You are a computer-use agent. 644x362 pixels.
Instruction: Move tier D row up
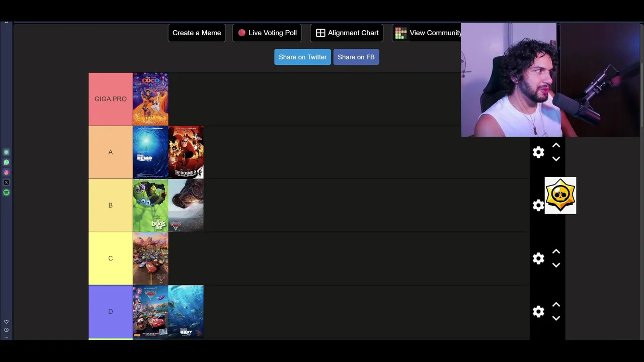click(556, 305)
